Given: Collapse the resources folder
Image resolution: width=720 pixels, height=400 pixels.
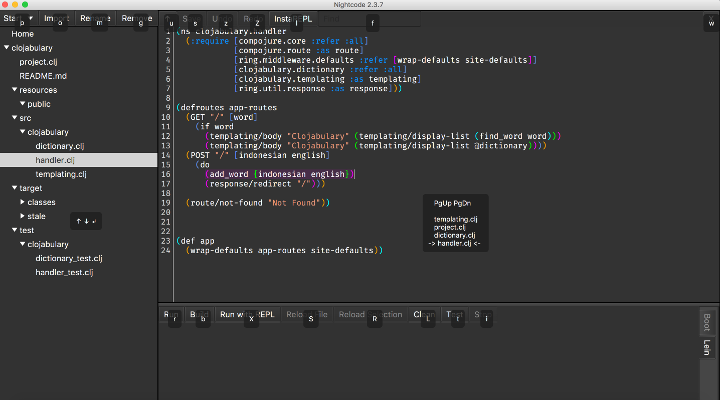Looking at the screenshot, I should [15, 90].
